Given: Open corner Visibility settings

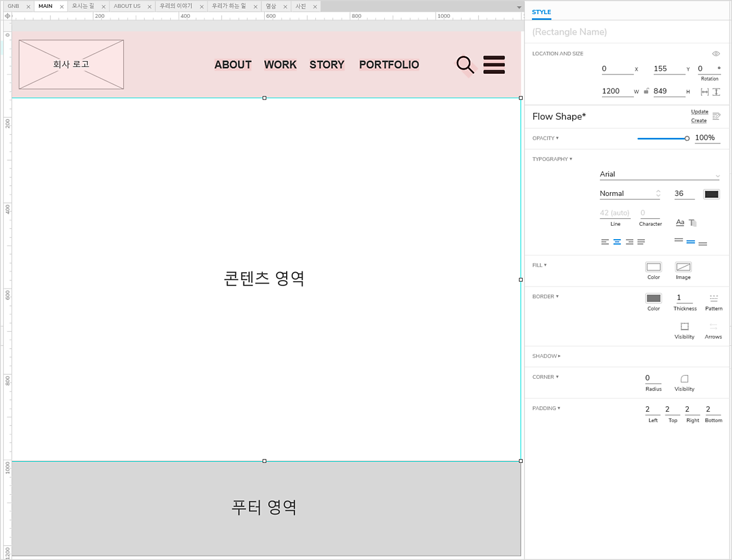Looking at the screenshot, I should click(684, 379).
